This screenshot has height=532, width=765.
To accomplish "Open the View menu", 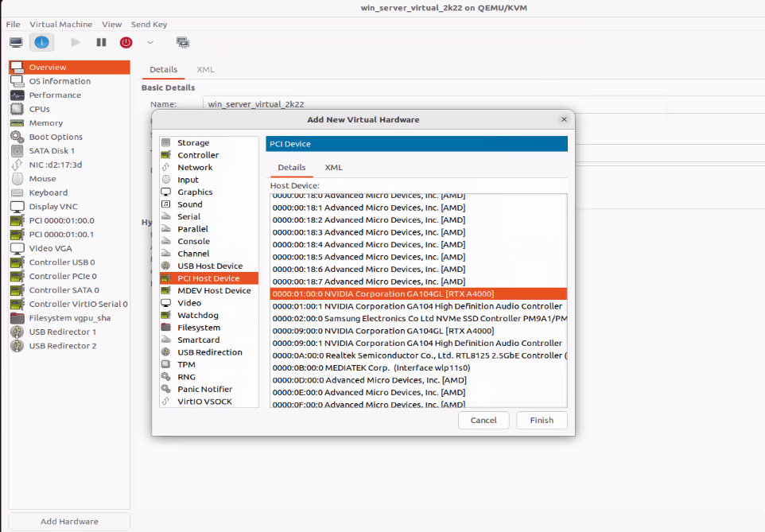I will (x=111, y=25).
